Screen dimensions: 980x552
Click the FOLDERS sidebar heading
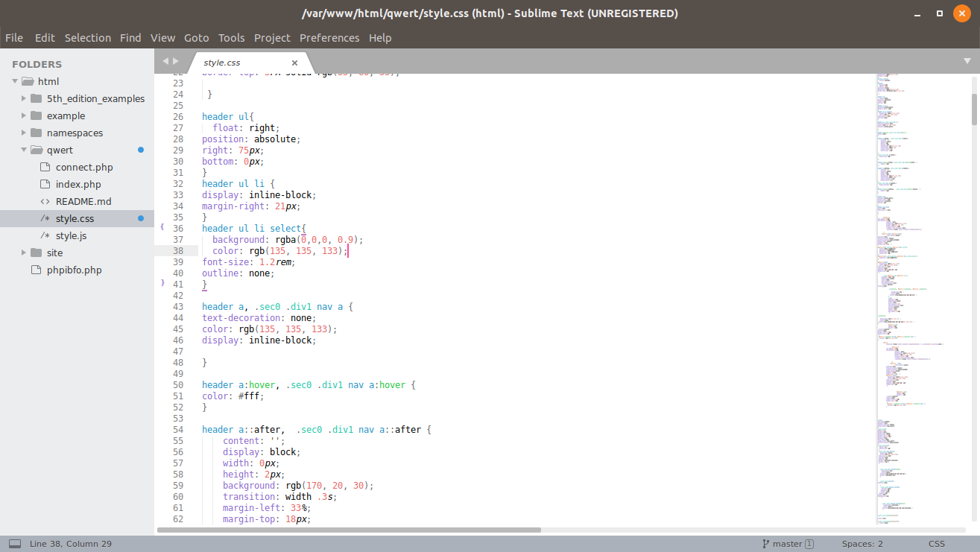click(37, 64)
